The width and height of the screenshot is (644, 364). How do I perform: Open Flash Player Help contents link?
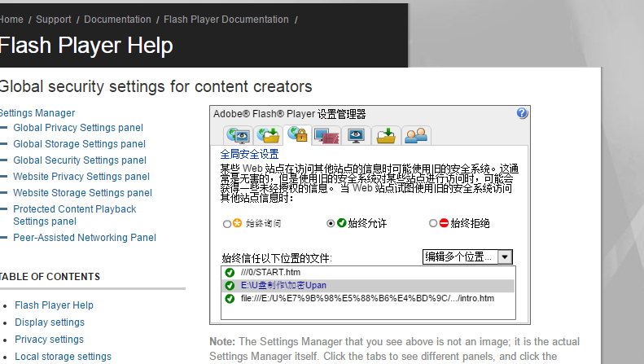point(55,305)
